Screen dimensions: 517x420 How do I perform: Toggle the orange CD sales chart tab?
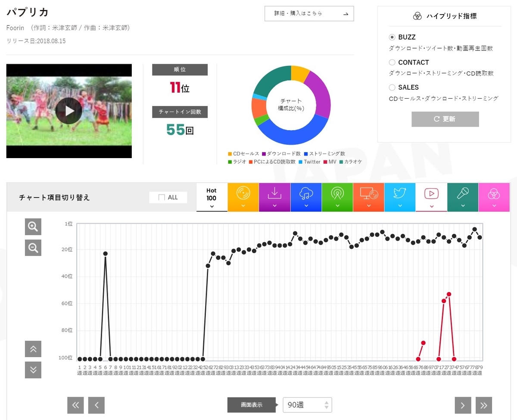[x=243, y=197]
